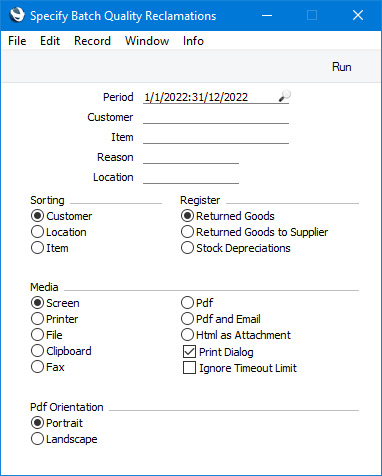Enable the Ignore Timeout Limit checkbox
This screenshot has height=476, width=382.
pyautogui.click(x=189, y=368)
